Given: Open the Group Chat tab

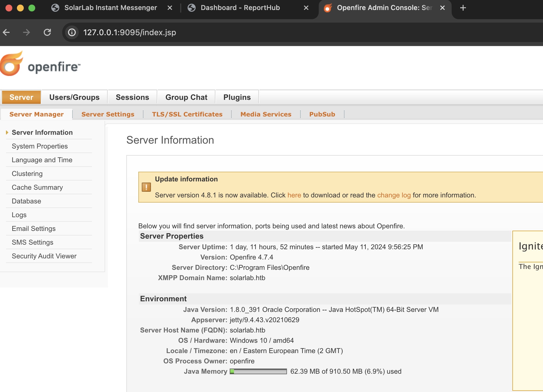Looking at the screenshot, I should point(186,97).
